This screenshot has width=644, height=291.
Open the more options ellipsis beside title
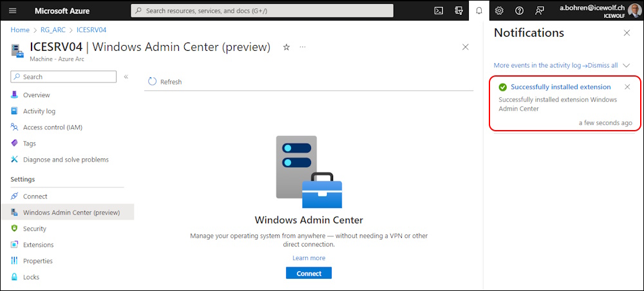pyautogui.click(x=303, y=47)
